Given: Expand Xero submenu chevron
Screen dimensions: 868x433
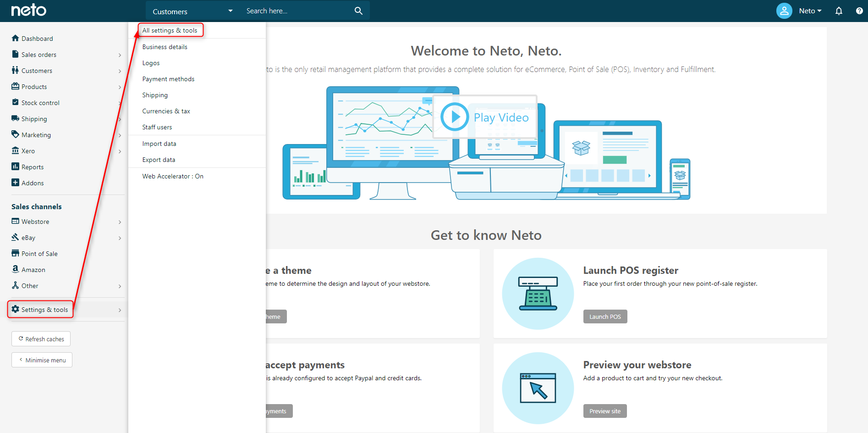Looking at the screenshot, I should 120,151.
